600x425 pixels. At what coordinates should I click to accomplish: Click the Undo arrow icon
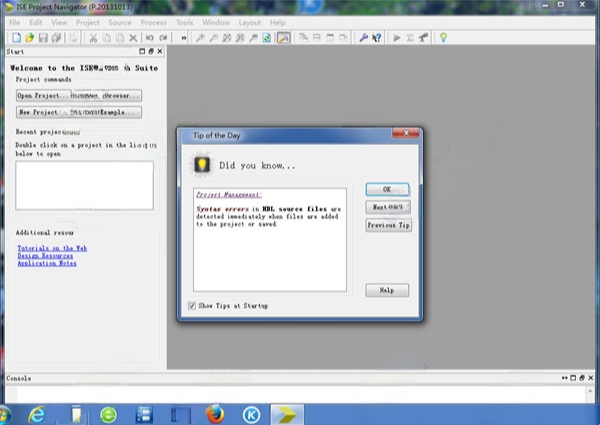pyautogui.click(x=150, y=37)
